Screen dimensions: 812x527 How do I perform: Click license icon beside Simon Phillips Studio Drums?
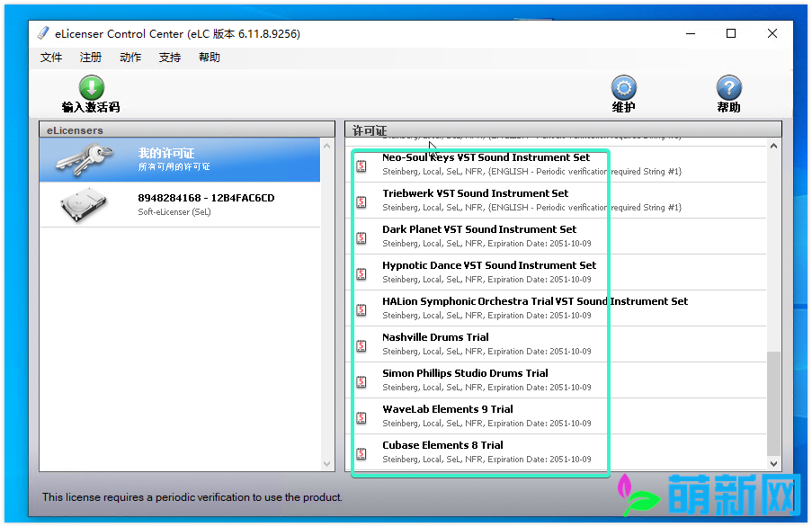(361, 381)
